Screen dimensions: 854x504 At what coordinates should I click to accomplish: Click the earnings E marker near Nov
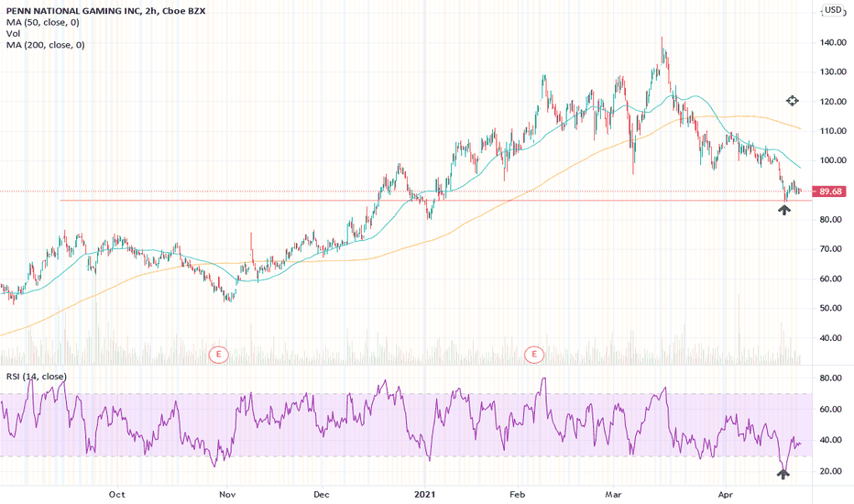[219, 354]
